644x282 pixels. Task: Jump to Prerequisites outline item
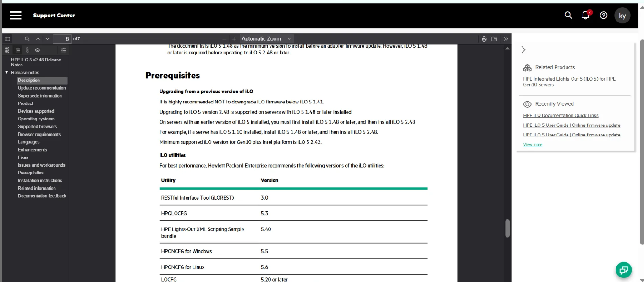pos(31,173)
